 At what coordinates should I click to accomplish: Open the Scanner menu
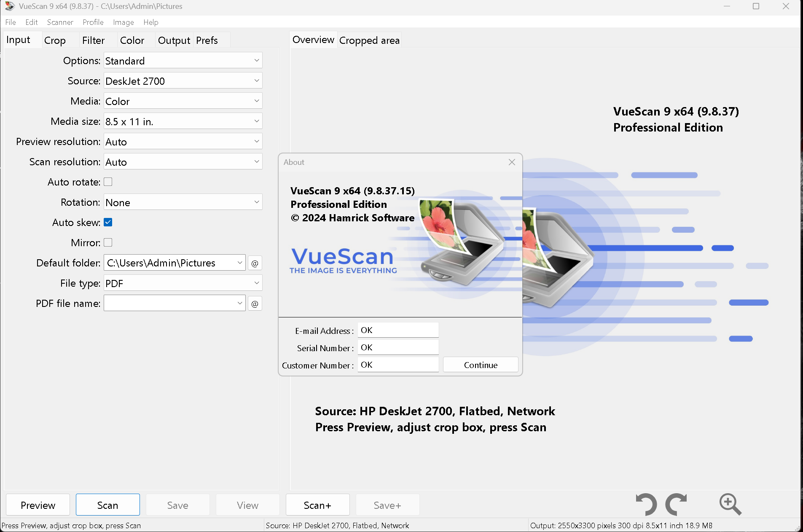pyautogui.click(x=60, y=22)
